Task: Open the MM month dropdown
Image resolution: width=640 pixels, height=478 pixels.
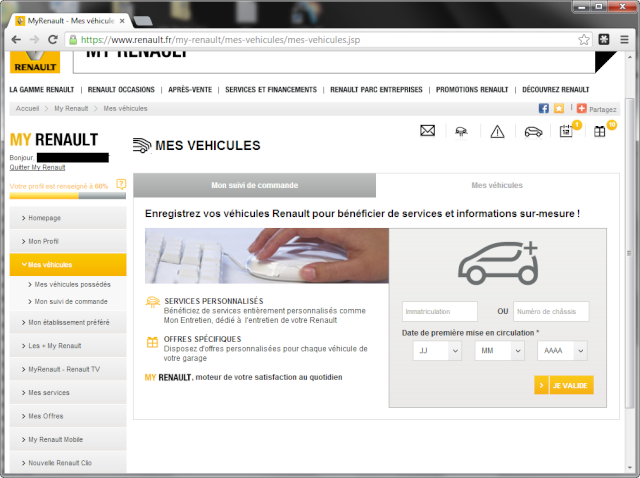Action: point(500,351)
